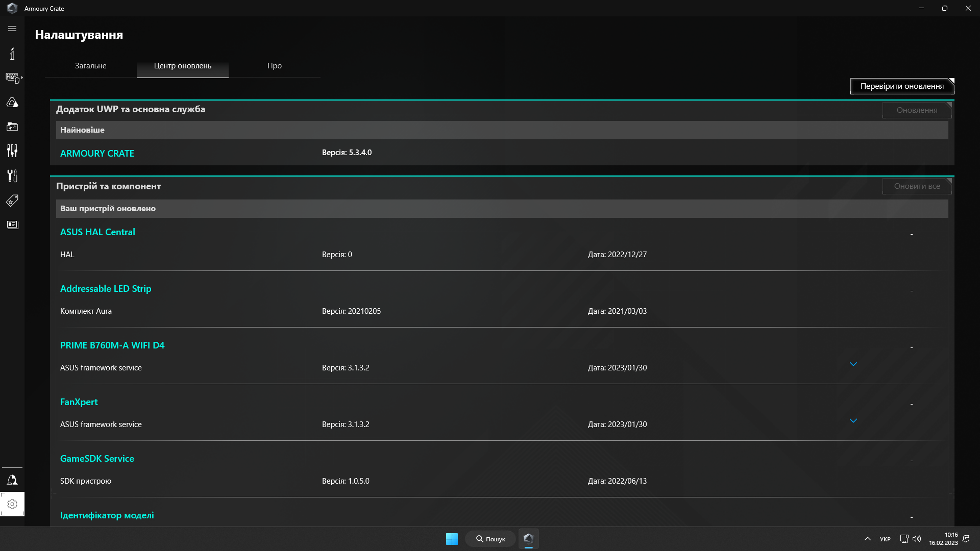Click the FanXpert heading
This screenshot has width=980, height=551.
pos(79,402)
